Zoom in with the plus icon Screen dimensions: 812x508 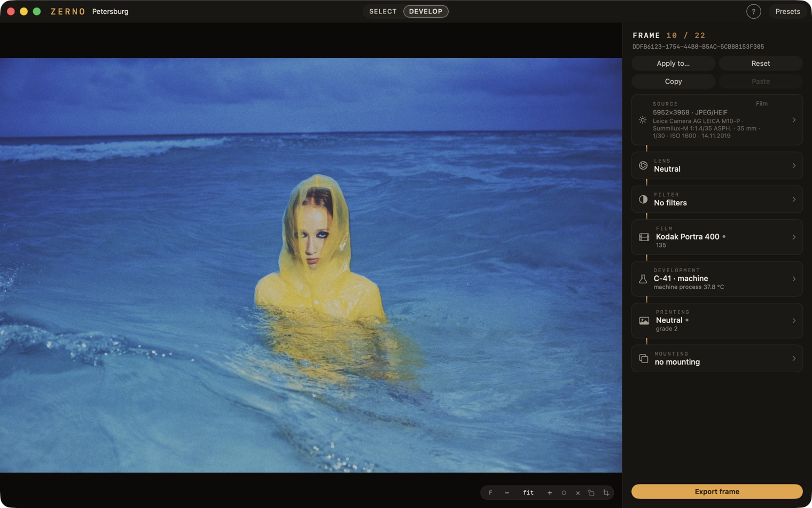pos(550,492)
